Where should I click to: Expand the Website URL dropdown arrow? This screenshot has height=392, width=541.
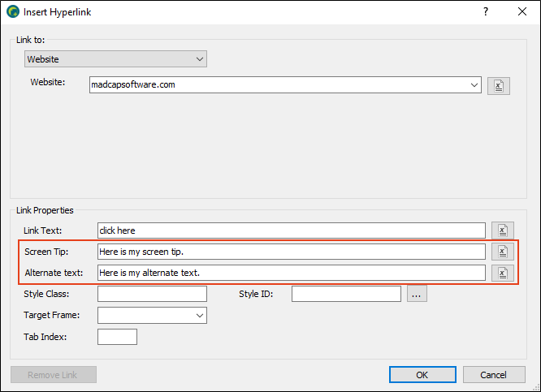[x=474, y=85]
